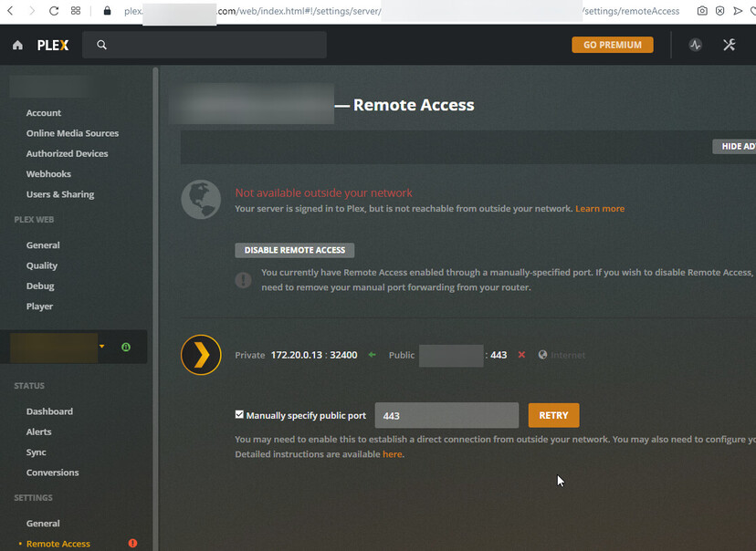The width and height of the screenshot is (756, 551).
Task: Click 'Not available outside your network' text
Action: coord(323,192)
